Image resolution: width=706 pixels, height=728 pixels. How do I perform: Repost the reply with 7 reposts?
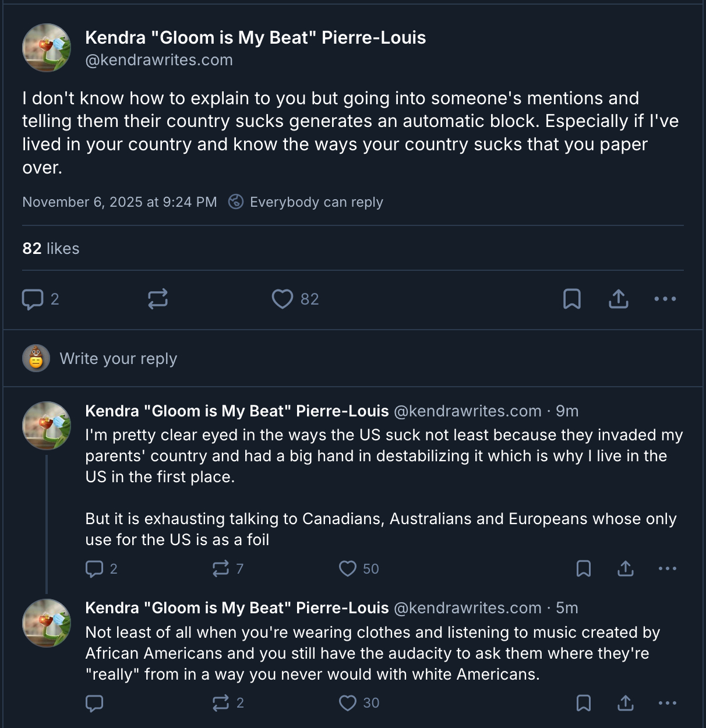221,568
